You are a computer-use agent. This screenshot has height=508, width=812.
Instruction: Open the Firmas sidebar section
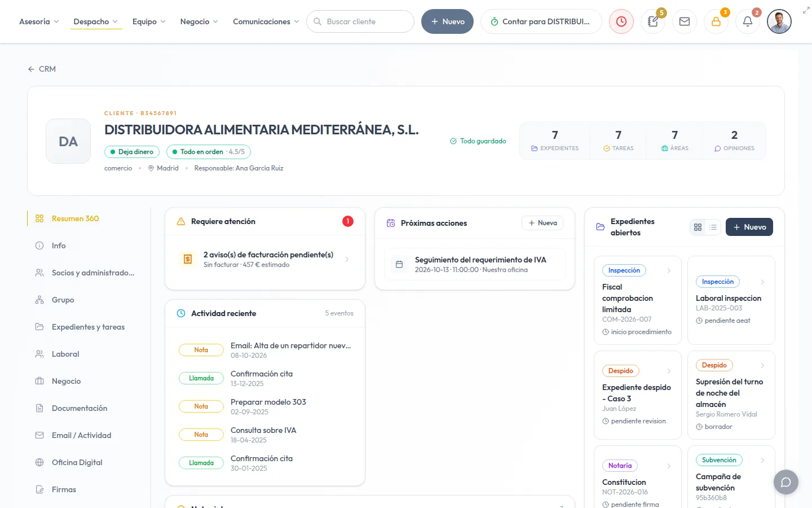click(88, 489)
